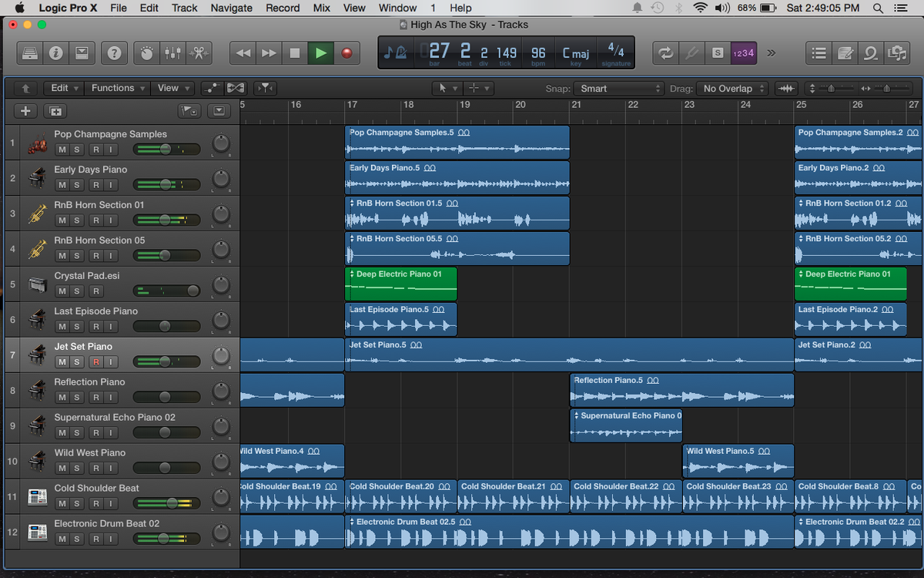Expand control bar overflow chevrons
Screen dimensions: 924x578
click(772, 53)
